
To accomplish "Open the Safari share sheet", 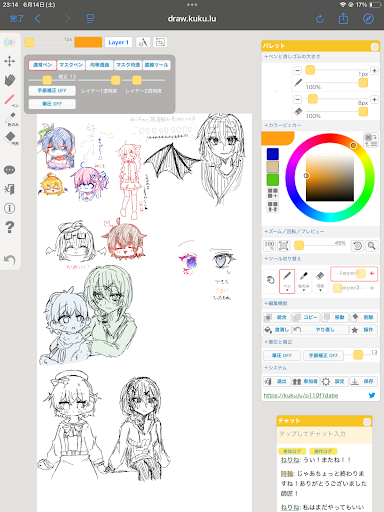I will (x=343, y=18).
